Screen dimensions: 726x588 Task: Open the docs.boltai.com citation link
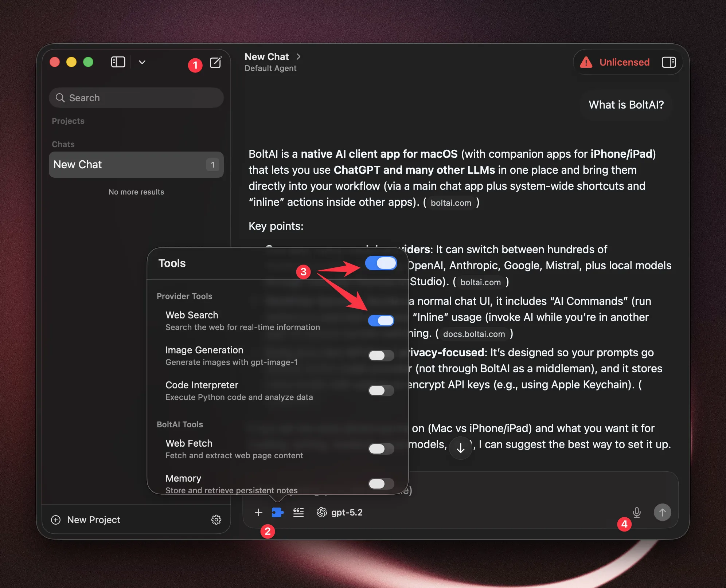[474, 334]
